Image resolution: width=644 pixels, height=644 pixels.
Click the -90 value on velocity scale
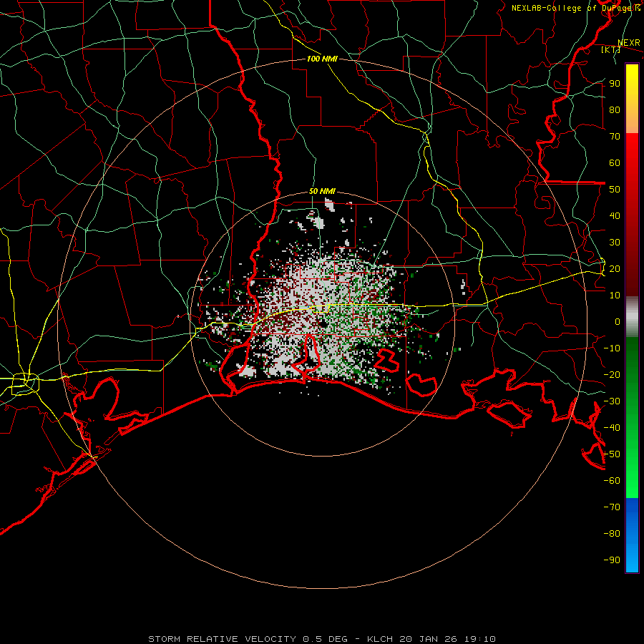click(x=612, y=560)
